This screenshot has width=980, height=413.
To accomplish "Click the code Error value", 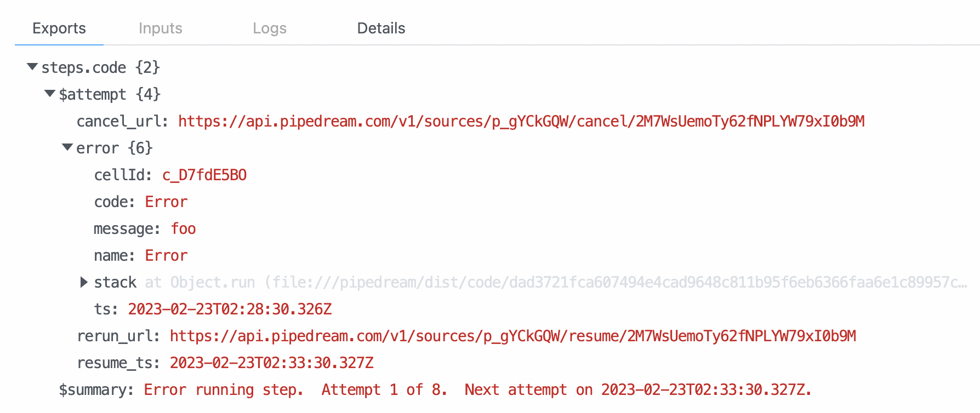I will (x=166, y=202).
